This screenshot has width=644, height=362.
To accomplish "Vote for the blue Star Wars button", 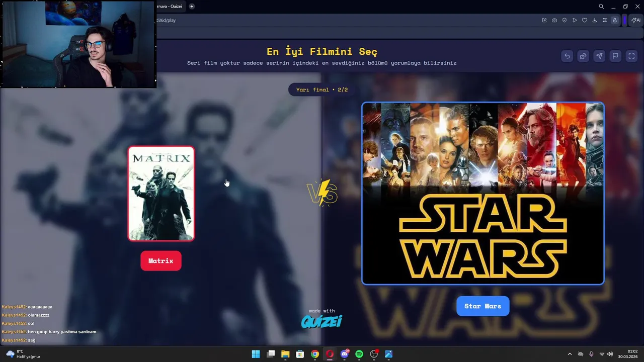I will [483, 306].
